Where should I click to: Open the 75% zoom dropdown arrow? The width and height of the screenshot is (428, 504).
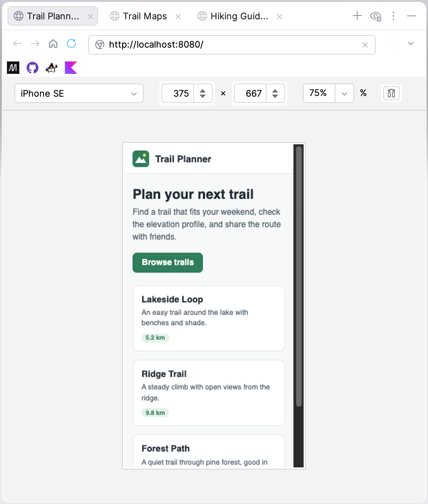344,93
